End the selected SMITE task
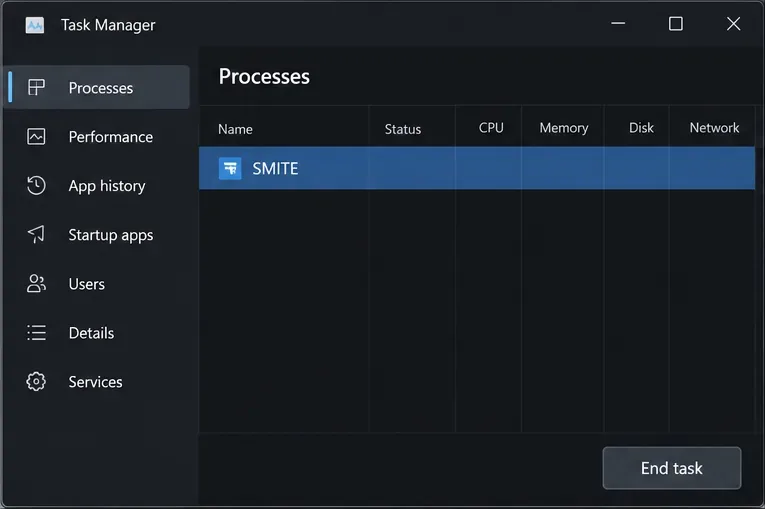Viewport: 765px width, 509px height. [672, 468]
